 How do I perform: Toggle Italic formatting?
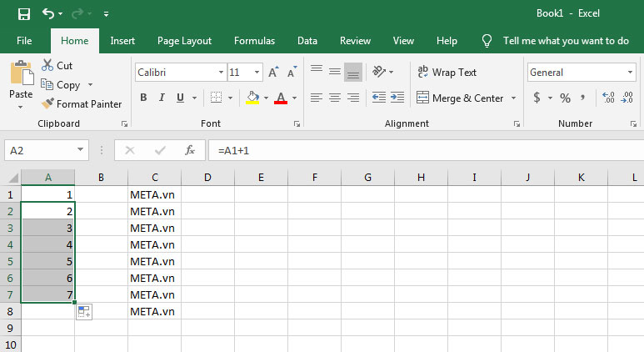[x=162, y=98]
